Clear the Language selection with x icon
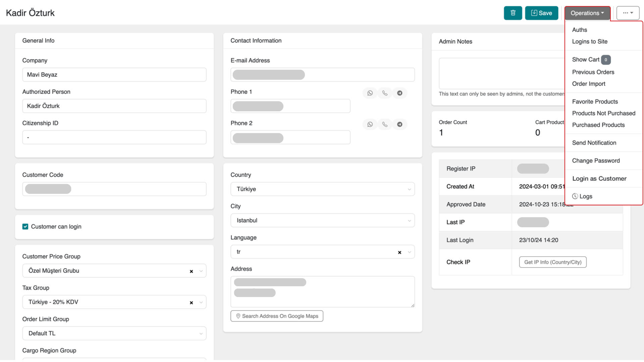 coord(399,252)
